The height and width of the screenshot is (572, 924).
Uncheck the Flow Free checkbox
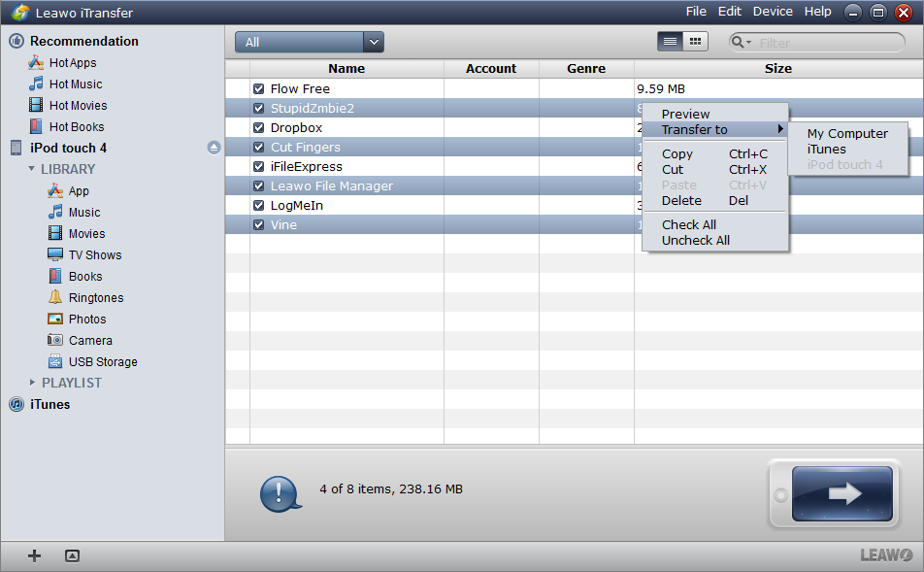258,88
